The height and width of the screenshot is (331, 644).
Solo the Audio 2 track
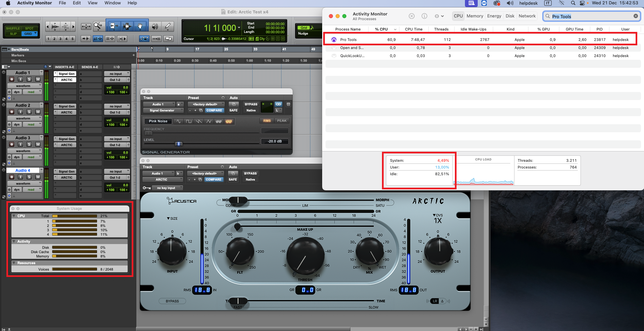coord(29,112)
